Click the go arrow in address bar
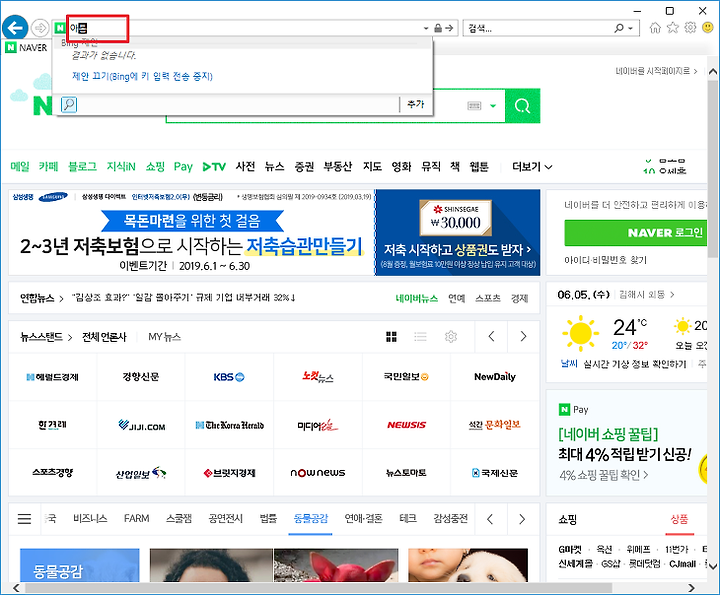Image resolution: width=720 pixels, height=595 pixels. click(x=450, y=28)
